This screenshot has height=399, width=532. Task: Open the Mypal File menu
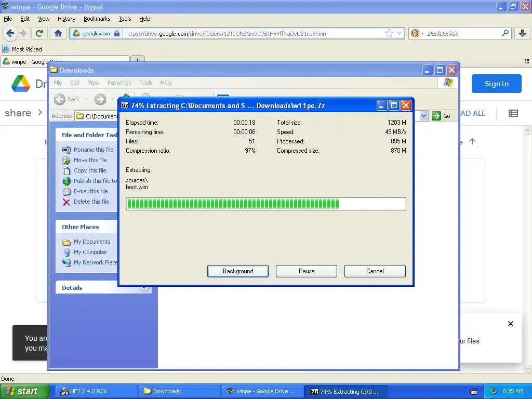(x=8, y=19)
